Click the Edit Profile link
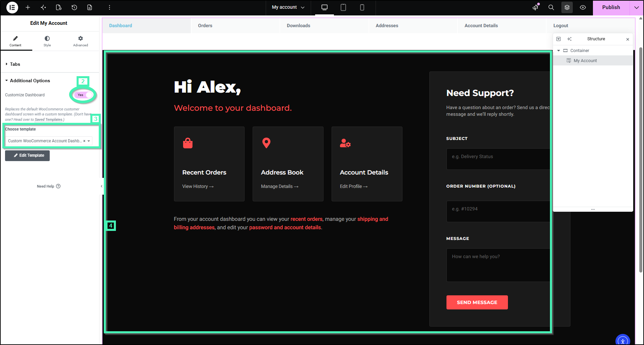The height and width of the screenshot is (345, 644). (354, 187)
